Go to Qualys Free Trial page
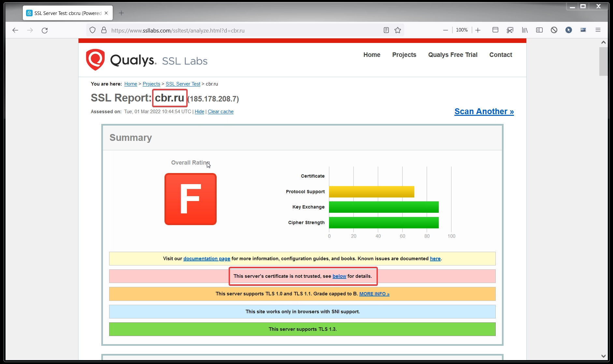 [453, 55]
